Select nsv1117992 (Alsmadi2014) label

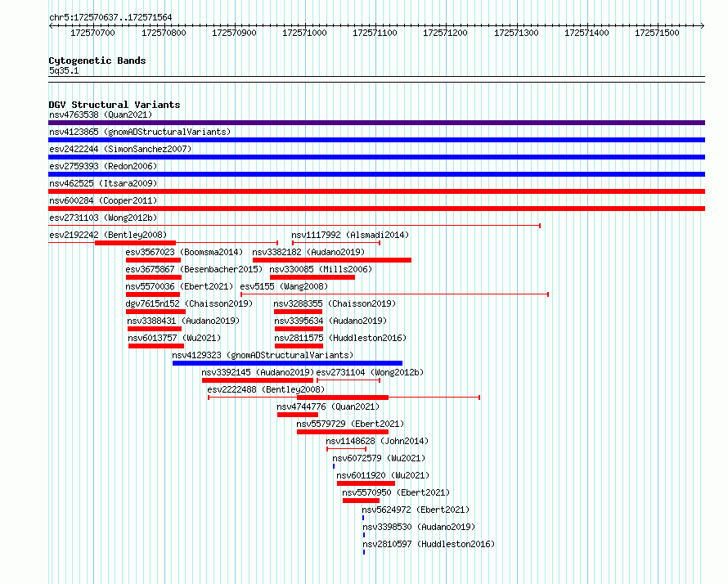tap(350, 235)
